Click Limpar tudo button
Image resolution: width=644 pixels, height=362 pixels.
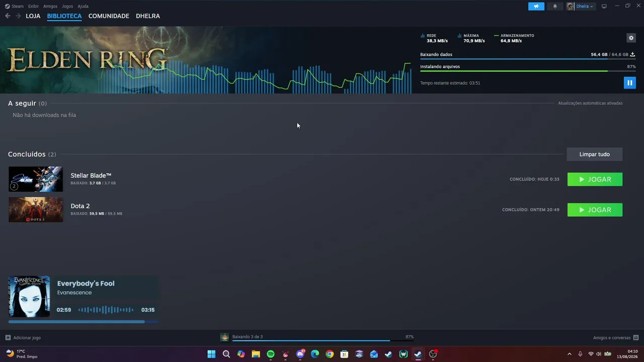click(594, 154)
